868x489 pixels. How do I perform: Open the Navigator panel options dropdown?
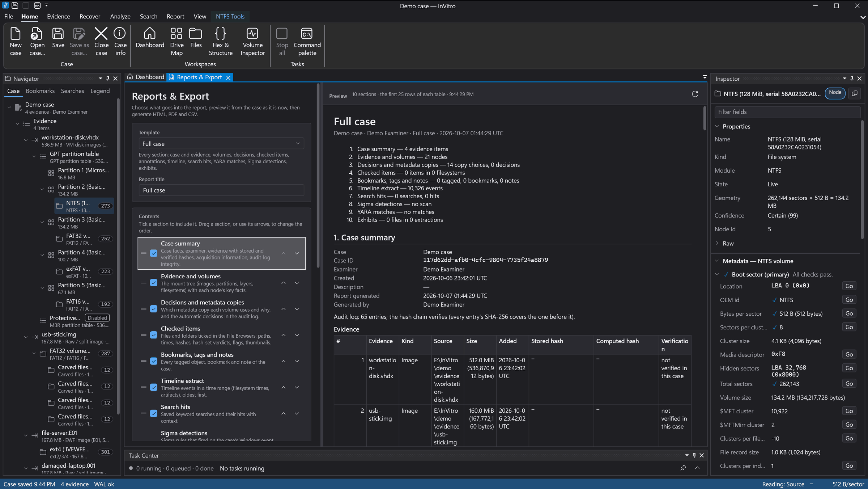100,79
